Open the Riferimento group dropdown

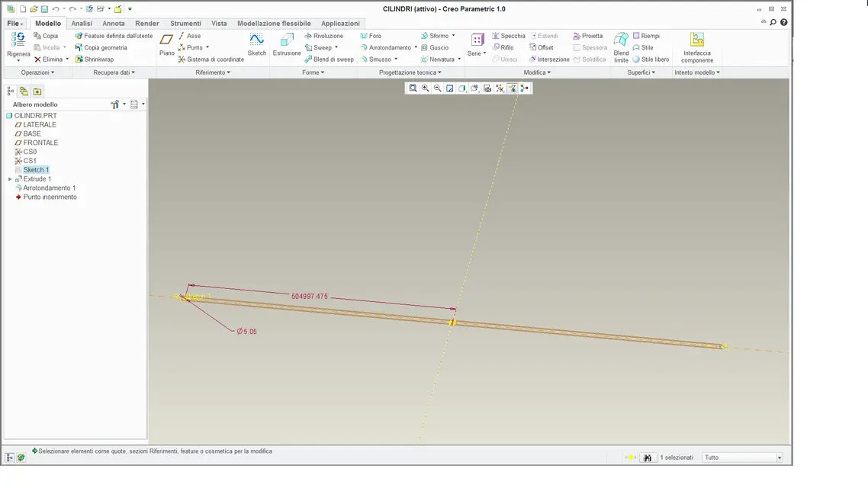(x=213, y=72)
